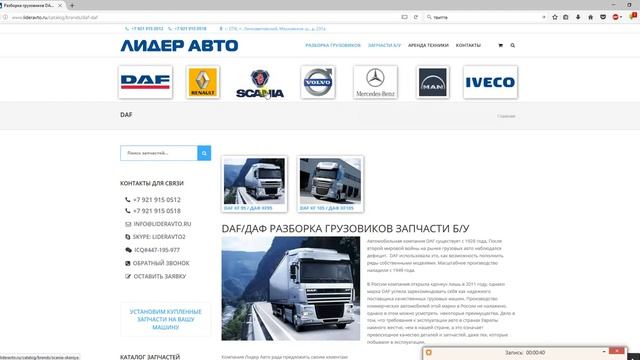
Task: Click the site info icon in address bar
Action: (5, 17)
